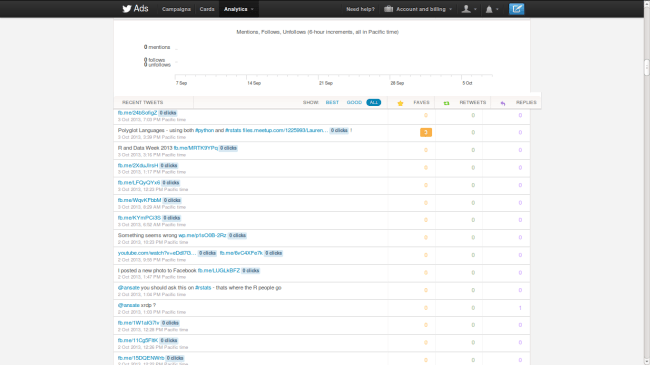Open the fb.me/15DQENWrb link
This screenshot has width=650, height=365.
pyautogui.click(x=141, y=358)
